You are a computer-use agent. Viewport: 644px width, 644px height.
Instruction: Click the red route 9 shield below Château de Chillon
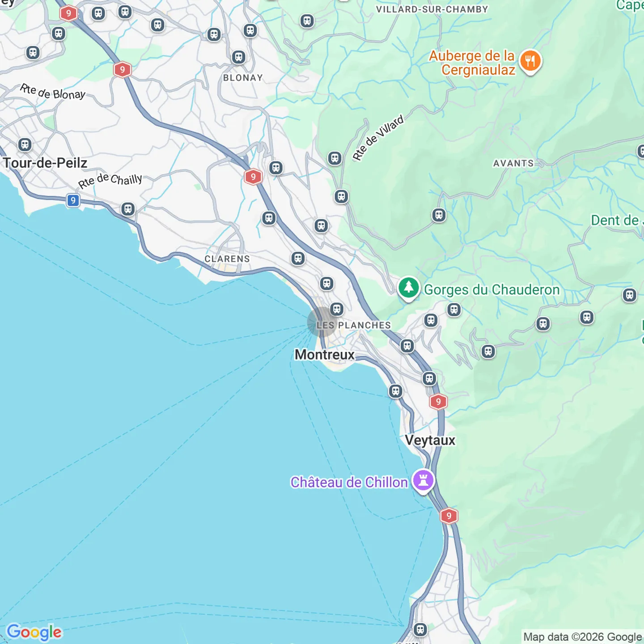point(449,516)
